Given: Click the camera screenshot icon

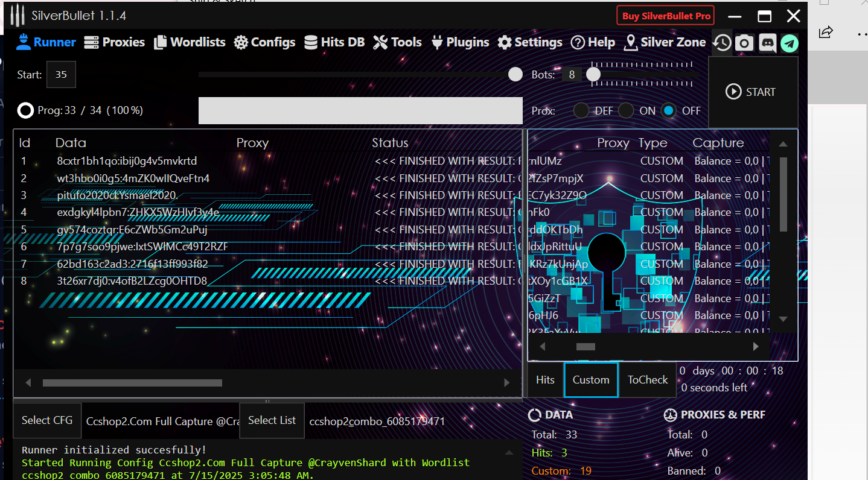Looking at the screenshot, I should coord(744,43).
